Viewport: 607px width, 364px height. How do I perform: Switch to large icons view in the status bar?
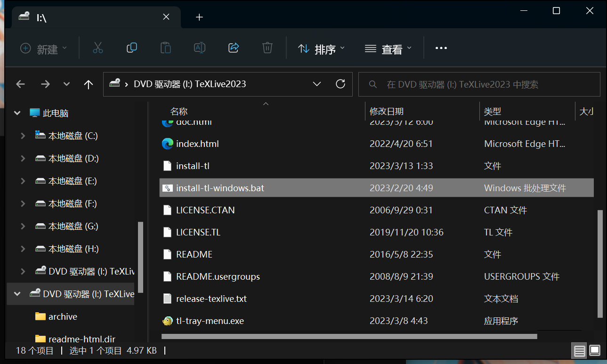595,351
